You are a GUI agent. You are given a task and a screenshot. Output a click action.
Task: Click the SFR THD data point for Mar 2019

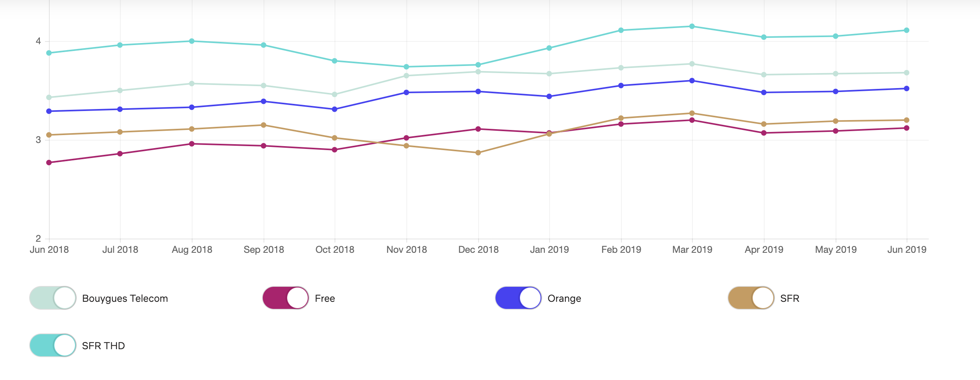[x=692, y=26]
